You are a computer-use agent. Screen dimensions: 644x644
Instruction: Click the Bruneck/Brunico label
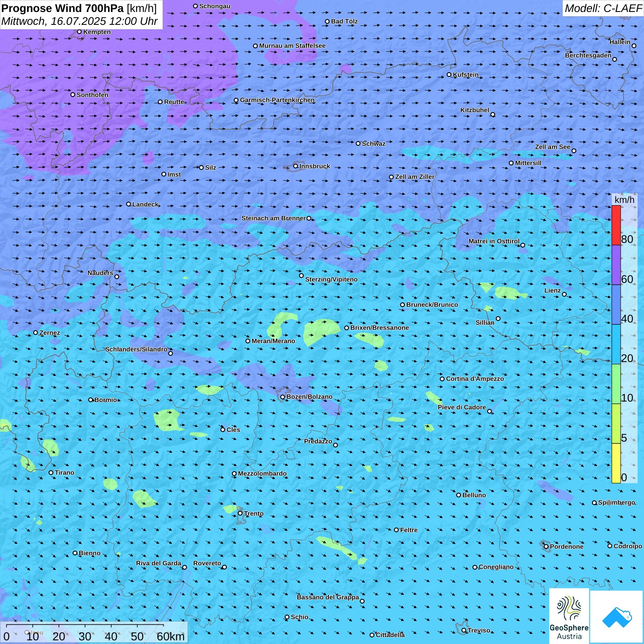[432, 305]
